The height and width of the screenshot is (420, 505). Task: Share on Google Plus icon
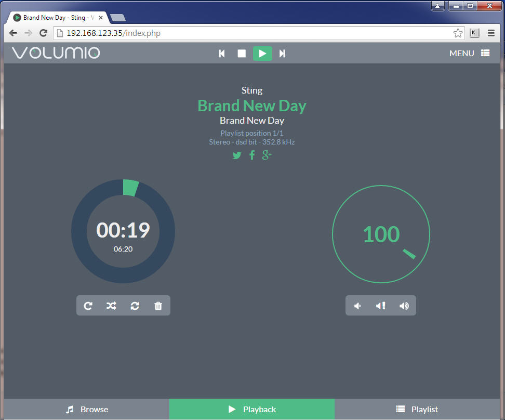(x=267, y=155)
